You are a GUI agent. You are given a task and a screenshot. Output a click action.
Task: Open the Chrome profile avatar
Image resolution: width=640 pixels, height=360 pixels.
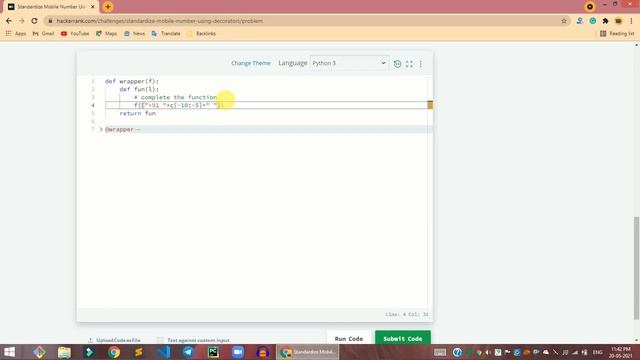[x=618, y=21]
